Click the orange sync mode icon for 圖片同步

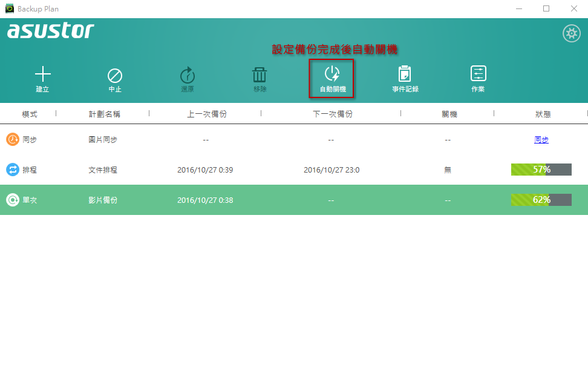pos(13,140)
